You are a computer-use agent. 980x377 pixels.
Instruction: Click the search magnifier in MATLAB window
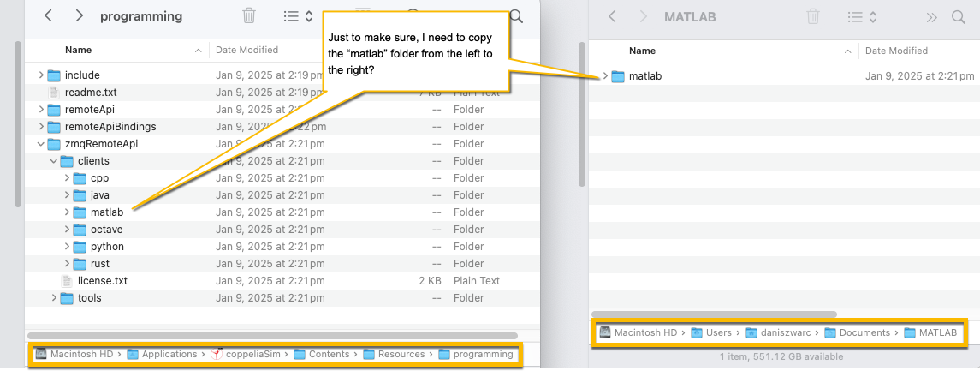click(959, 16)
